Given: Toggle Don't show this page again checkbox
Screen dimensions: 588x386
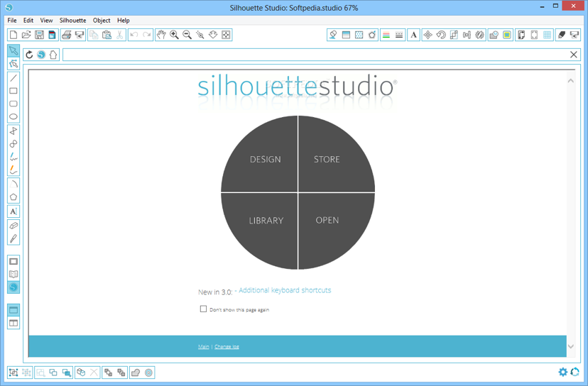Looking at the screenshot, I should 203,309.
